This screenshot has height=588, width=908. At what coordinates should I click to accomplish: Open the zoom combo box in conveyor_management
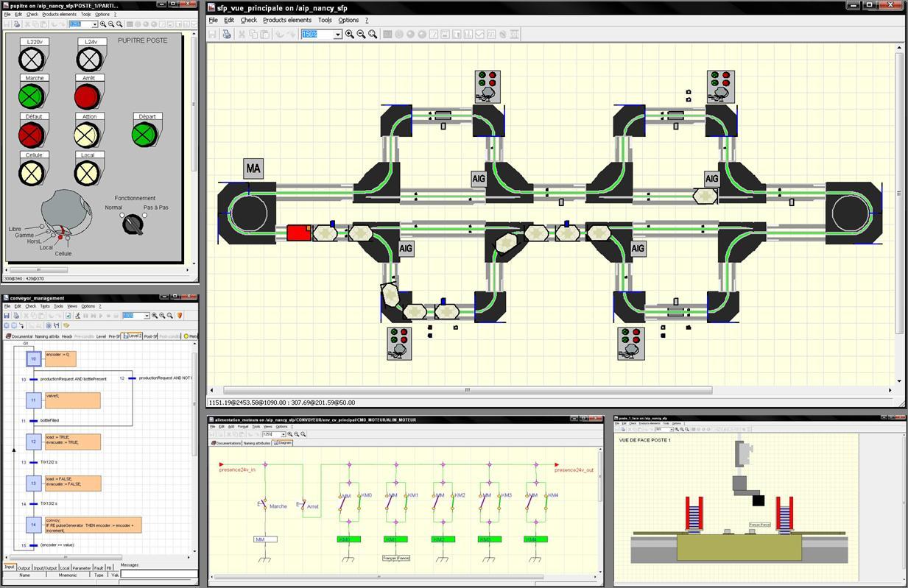click(x=146, y=315)
